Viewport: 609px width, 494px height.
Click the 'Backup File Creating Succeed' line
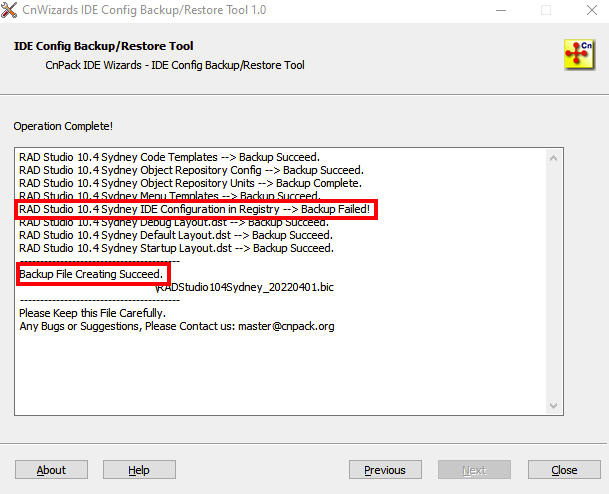click(91, 273)
